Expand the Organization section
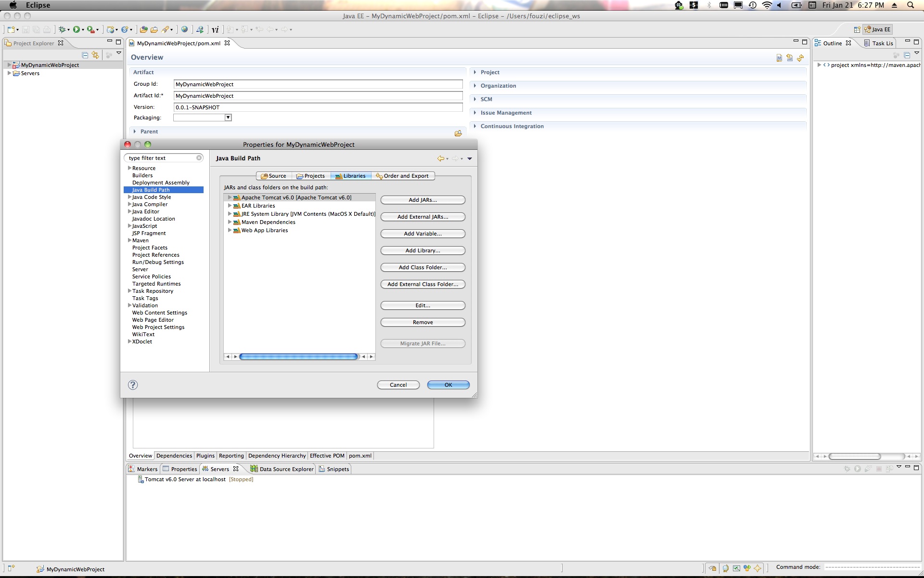 click(x=475, y=86)
